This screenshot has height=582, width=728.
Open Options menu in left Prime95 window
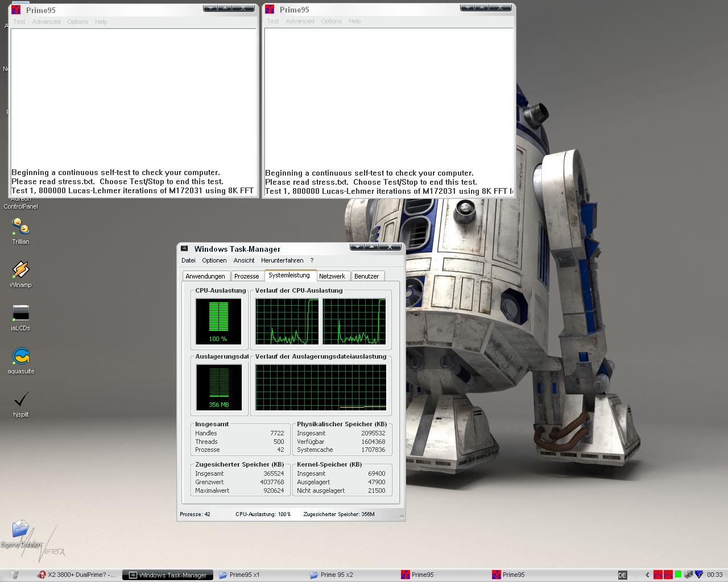point(77,22)
